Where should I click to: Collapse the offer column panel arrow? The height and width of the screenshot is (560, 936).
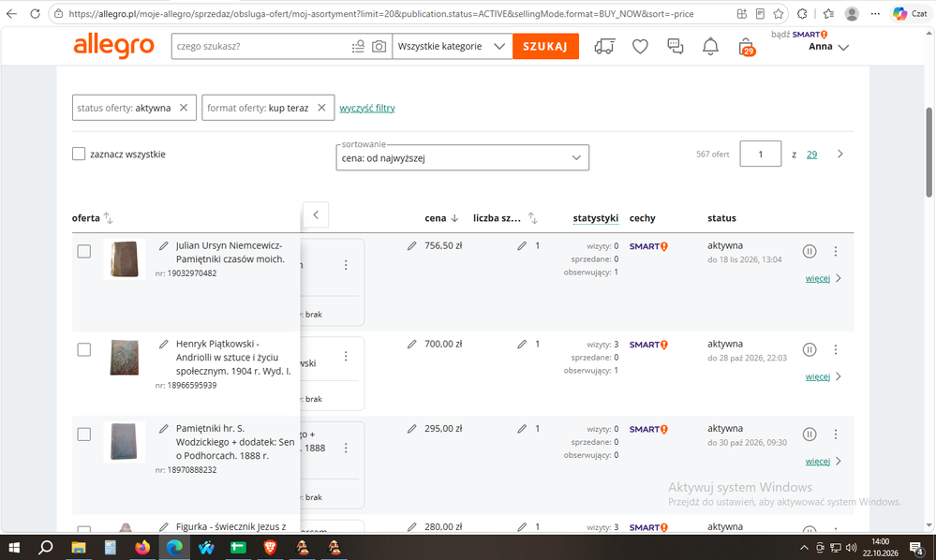click(316, 215)
